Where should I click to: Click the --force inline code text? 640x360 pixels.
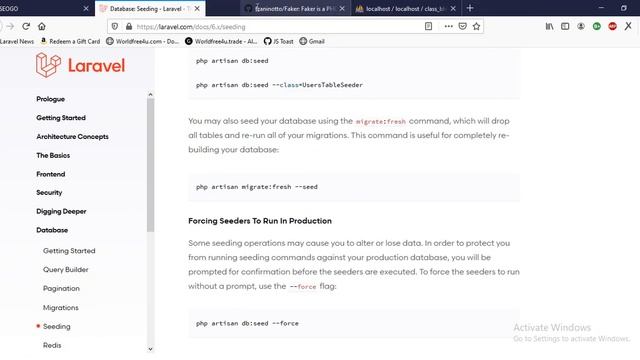point(303,287)
